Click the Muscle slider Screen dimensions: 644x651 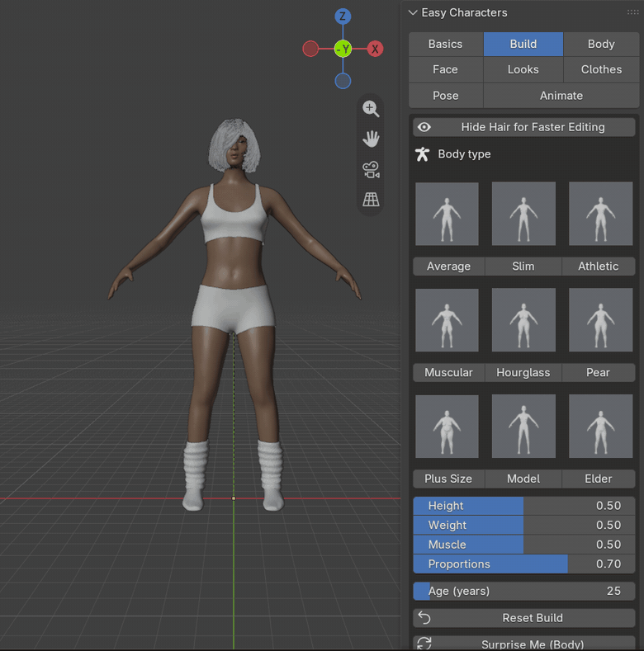(x=524, y=545)
